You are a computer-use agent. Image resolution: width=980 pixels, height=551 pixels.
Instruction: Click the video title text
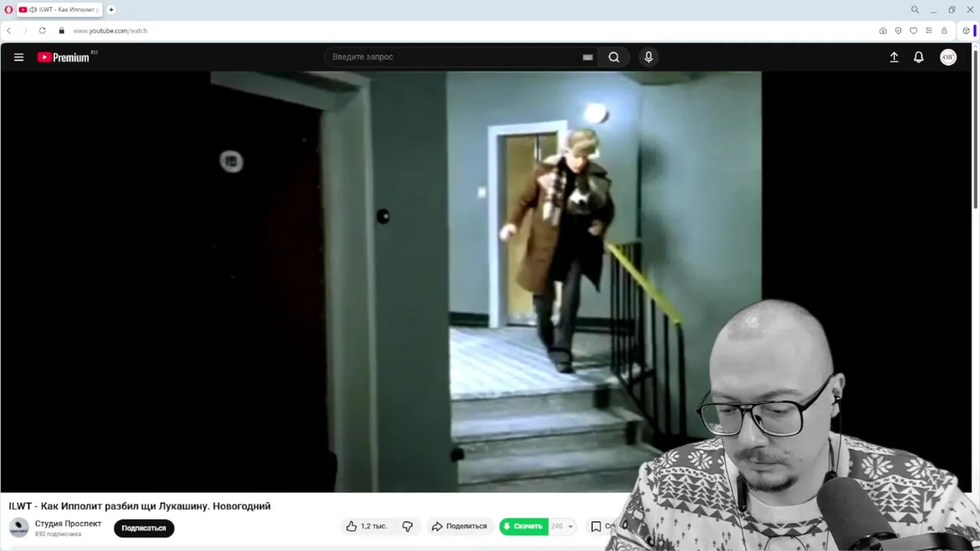click(139, 506)
